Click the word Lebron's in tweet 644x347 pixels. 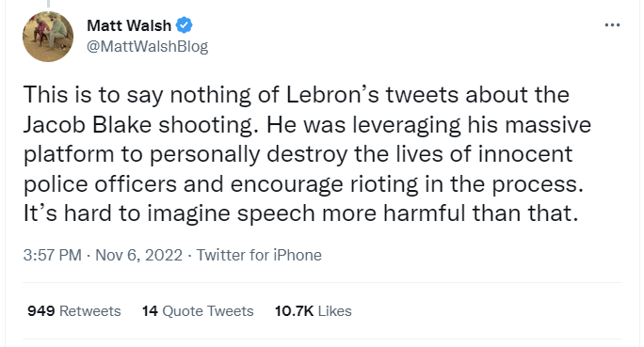click(x=331, y=95)
